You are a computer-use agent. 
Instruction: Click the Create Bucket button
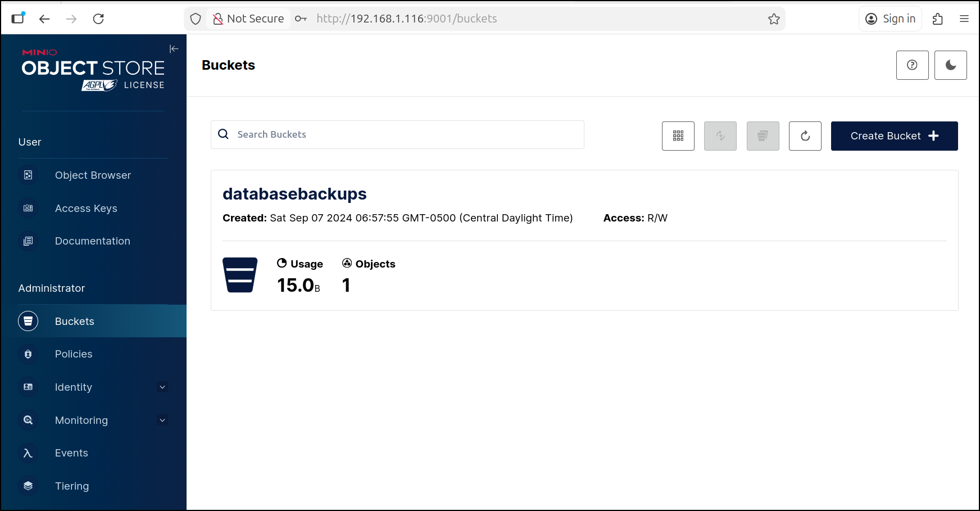(893, 136)
